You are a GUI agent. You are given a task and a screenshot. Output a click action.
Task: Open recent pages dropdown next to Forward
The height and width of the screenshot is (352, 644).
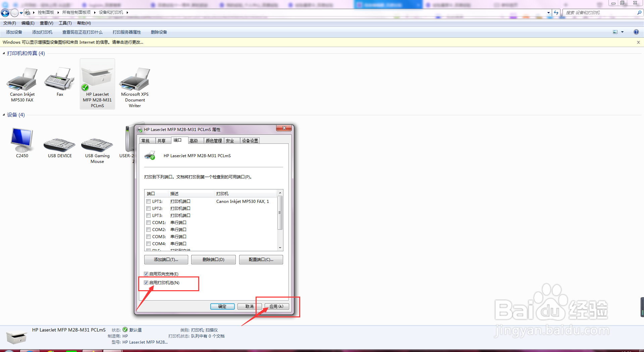(21, 13)
